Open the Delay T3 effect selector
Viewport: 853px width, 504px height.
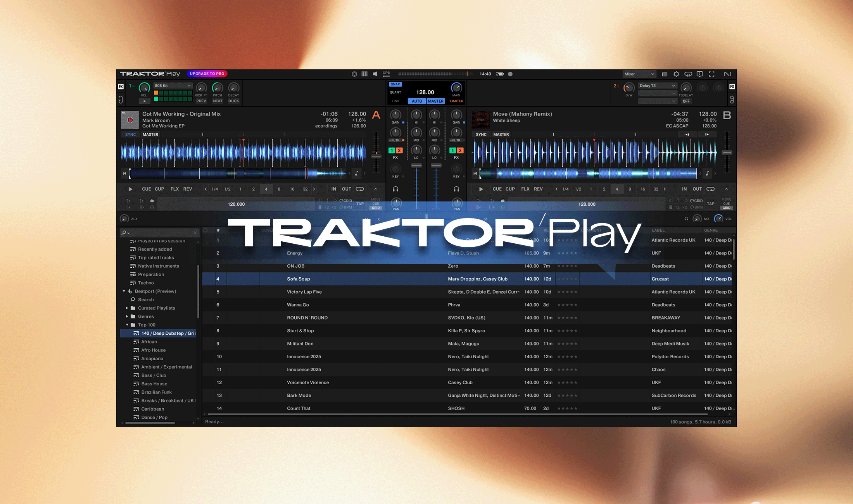point(657,86)
